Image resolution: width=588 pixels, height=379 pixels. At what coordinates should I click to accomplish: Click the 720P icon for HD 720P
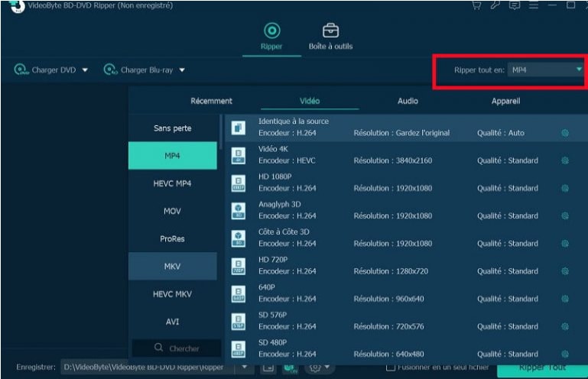[239, 266]
